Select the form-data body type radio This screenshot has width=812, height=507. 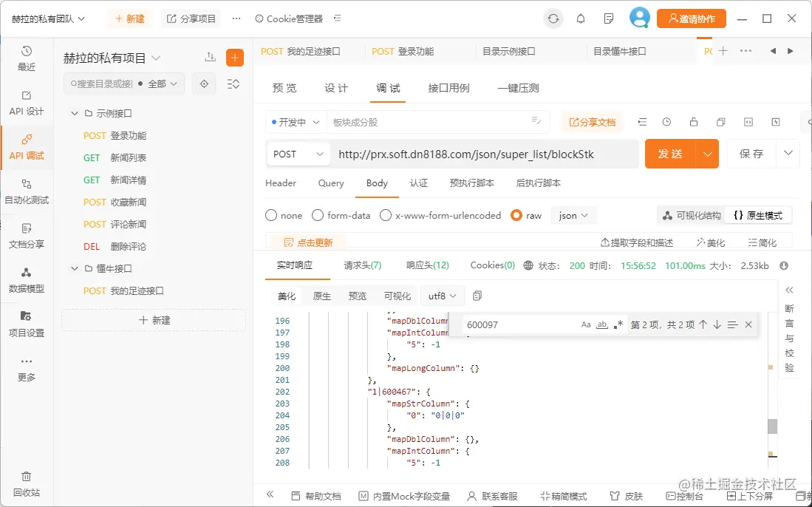click(x=318, y=215)
